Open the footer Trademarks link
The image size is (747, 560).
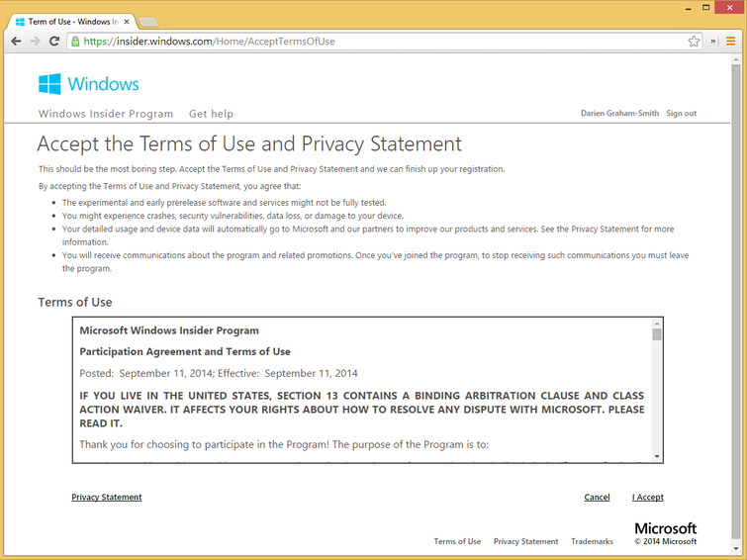[x=593, y=541]
